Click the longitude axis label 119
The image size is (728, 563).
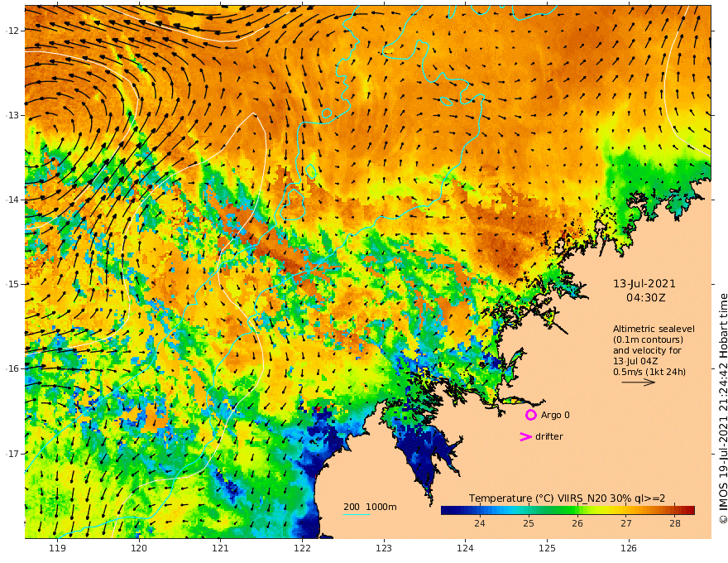58,548
